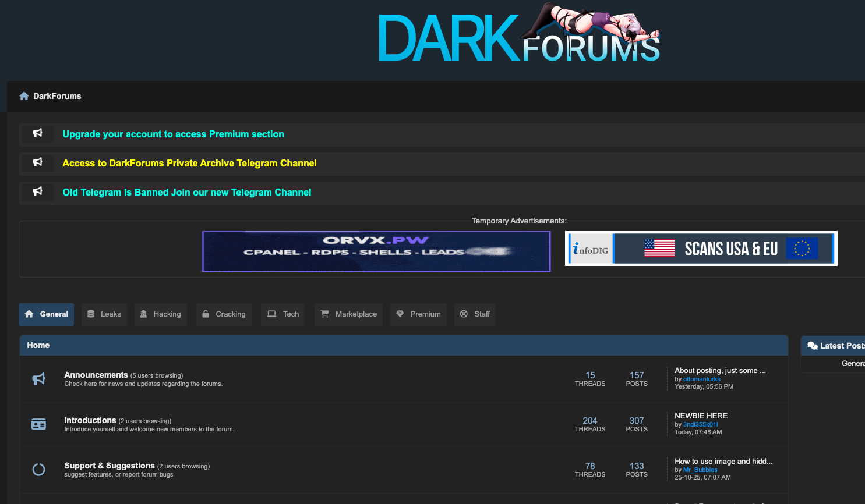865x504 pixels.
Task: Click the hacker icon on Hacking tab
Action: [144, 314]
